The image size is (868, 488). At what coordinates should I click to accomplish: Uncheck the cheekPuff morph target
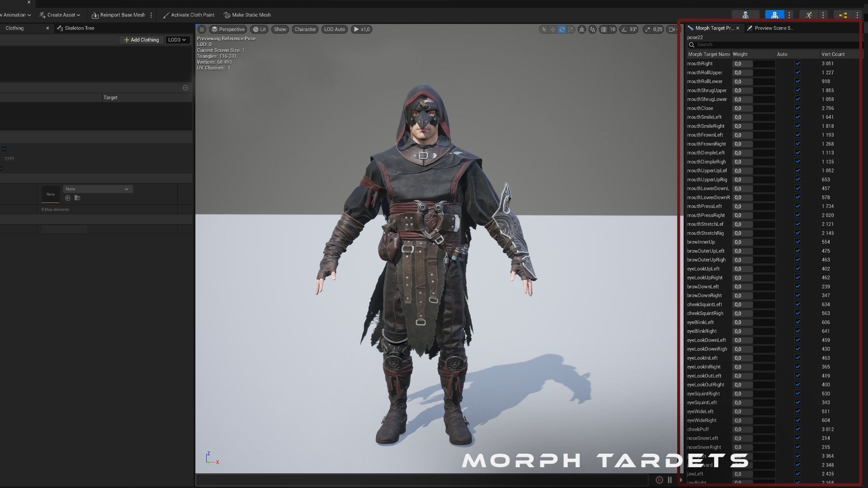pos(797,429)
